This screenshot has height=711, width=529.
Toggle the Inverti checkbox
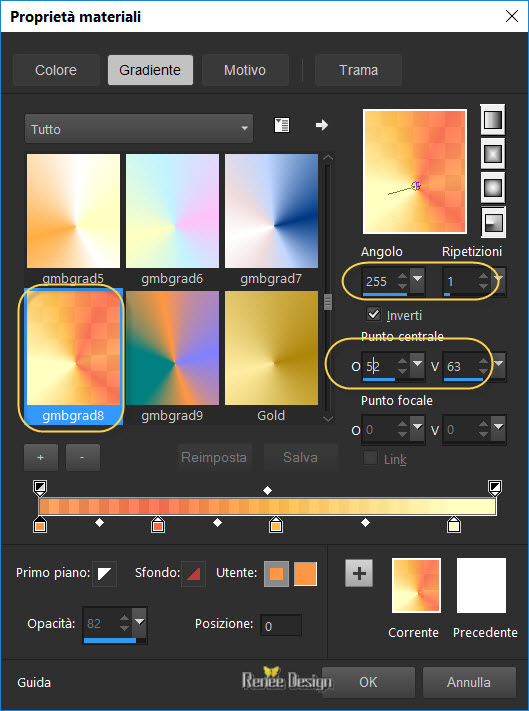[x=373, y=314]
